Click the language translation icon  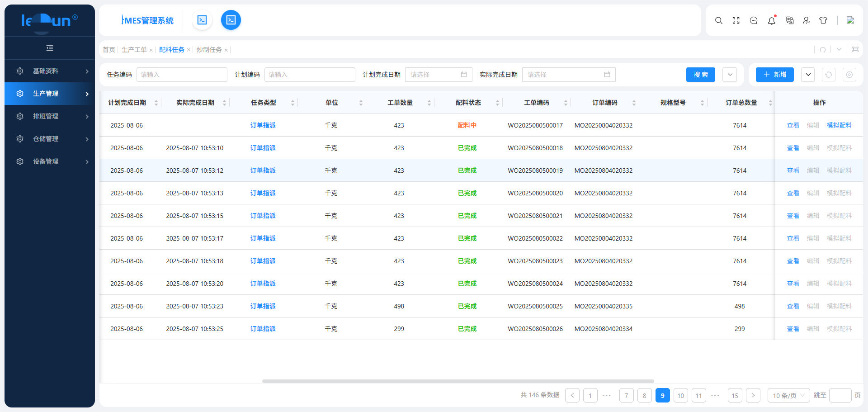789,20
